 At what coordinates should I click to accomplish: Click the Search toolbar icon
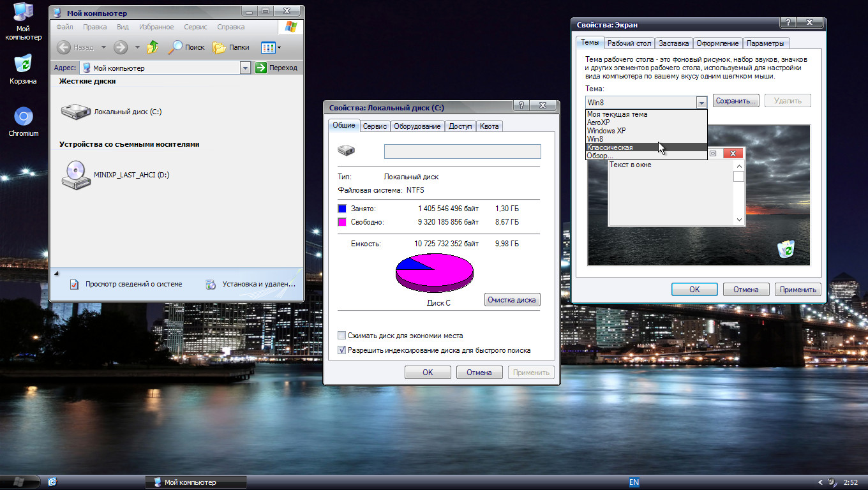186,47
